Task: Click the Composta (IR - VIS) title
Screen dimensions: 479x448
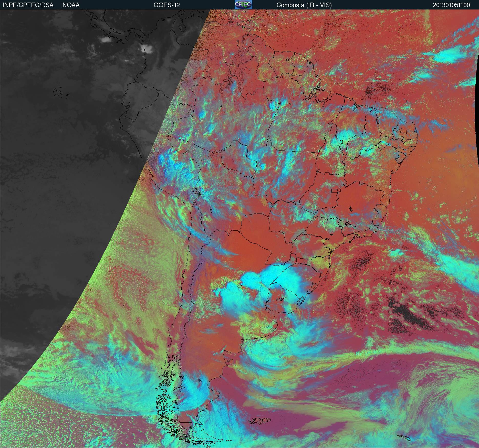Action: [x=304, y=5]
